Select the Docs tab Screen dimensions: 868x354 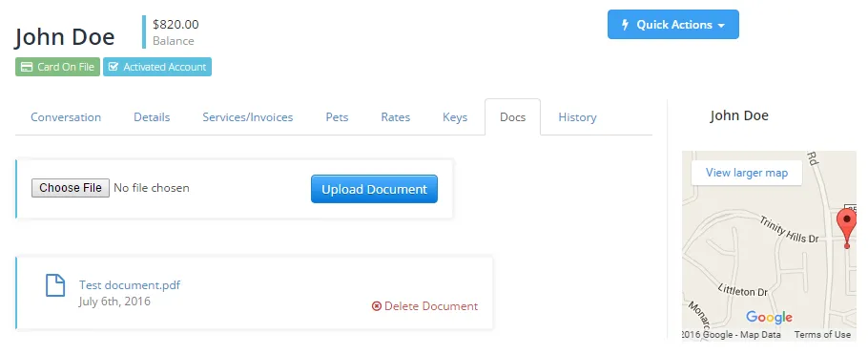click(x=512, y=117)
